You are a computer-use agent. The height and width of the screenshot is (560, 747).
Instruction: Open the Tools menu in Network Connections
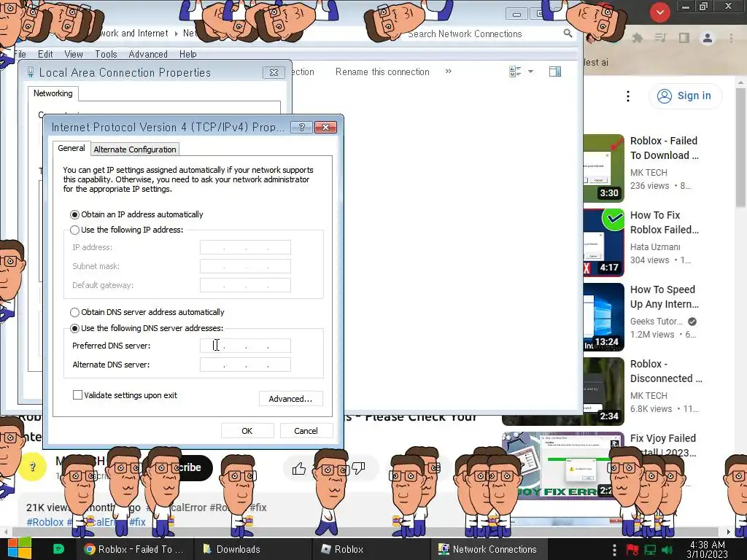pyautogui.click(x=106, y=54)
